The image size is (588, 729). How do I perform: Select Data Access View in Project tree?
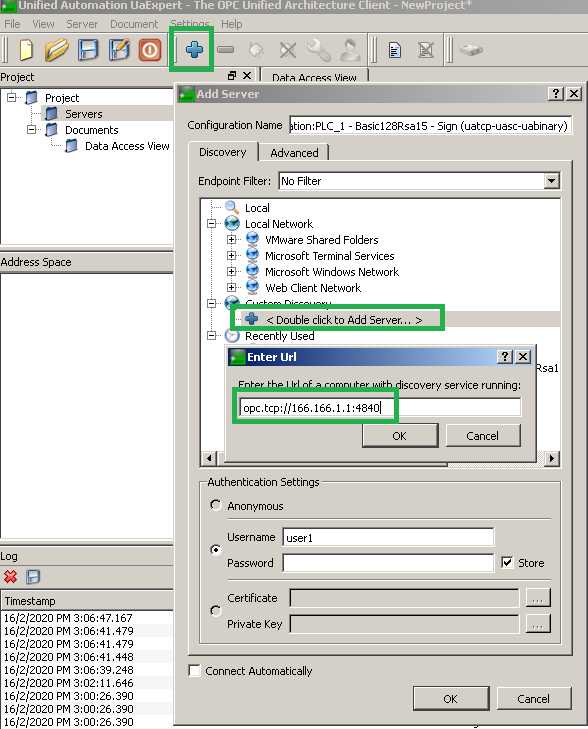126,146
